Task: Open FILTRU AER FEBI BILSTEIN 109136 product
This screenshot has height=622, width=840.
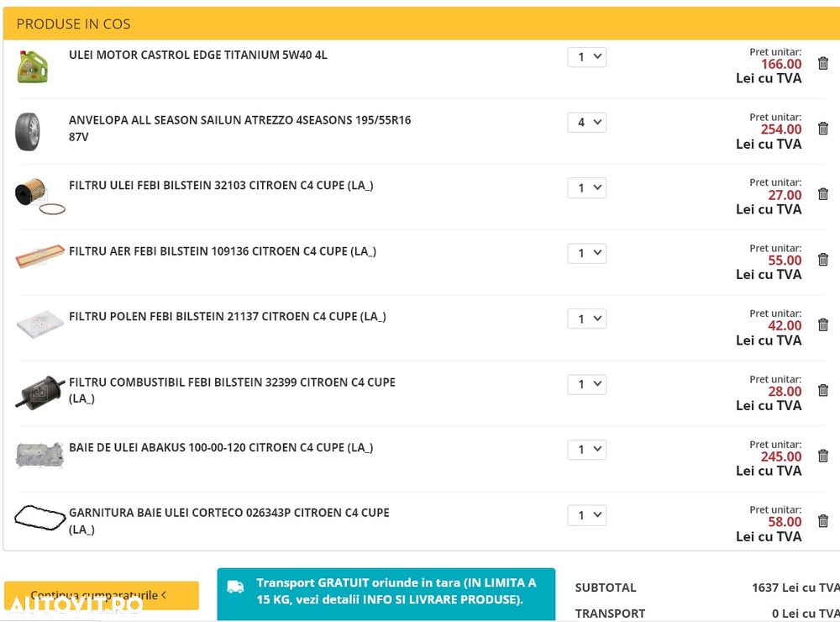Action: [223, 251]
